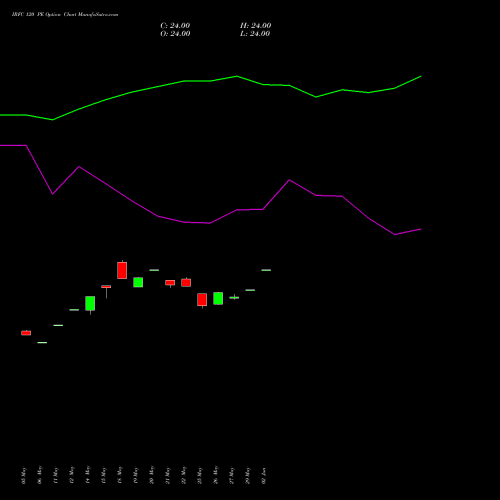Viewport: 500px width, 500px height.
Task: Select the '15 May' date label
Action: [x=104, y=476]
